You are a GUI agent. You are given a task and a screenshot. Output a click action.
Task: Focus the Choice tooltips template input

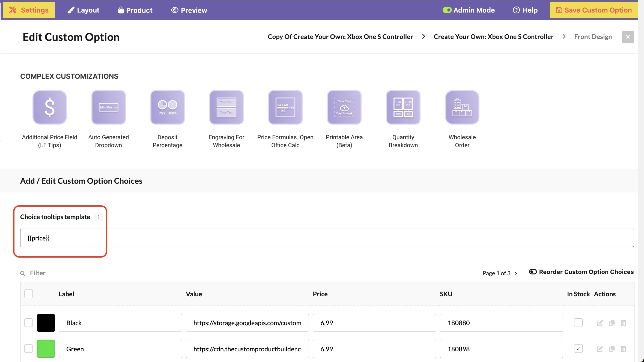(327, 238)
